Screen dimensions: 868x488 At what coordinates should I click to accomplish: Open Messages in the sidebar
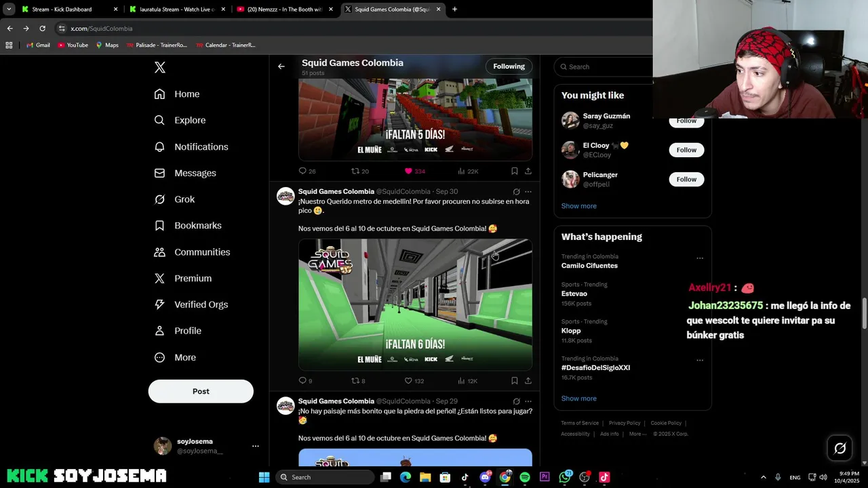[185, 173]
